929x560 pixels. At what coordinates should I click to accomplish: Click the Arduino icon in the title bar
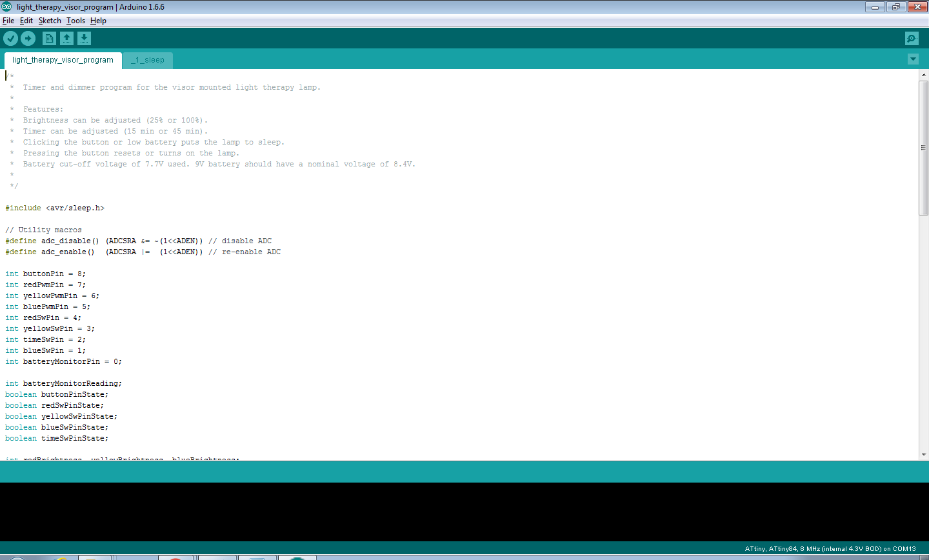pyautogui.click(x=6, y=6)
